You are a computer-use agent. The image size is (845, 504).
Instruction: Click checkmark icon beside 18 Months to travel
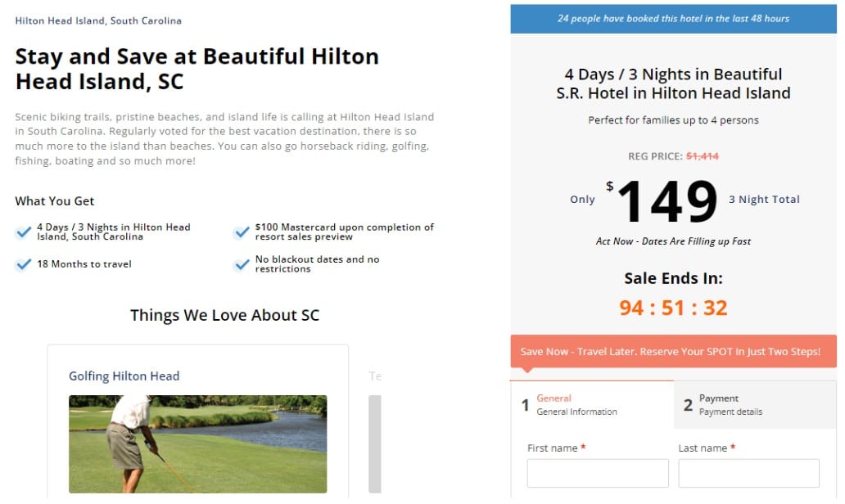click(24, 264)
